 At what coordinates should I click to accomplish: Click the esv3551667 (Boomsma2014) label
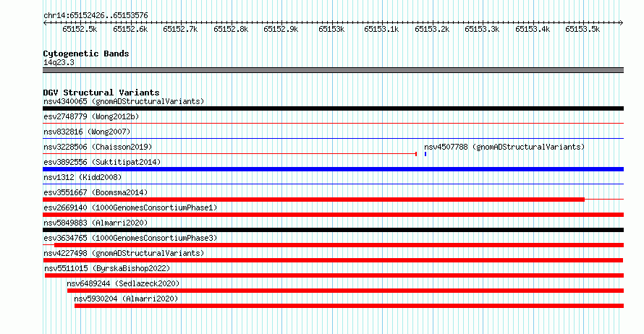tap(96, 192)
